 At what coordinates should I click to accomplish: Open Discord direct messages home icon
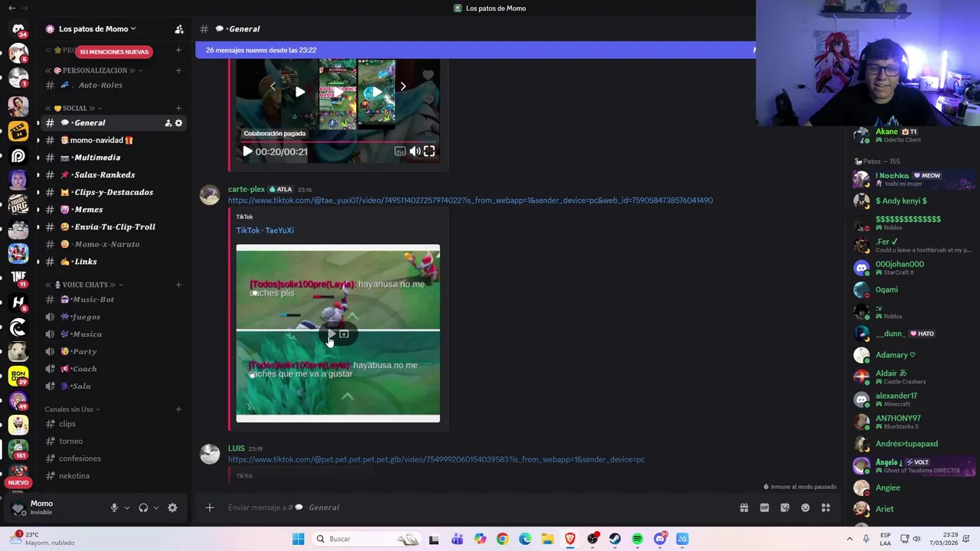[x=18, y=29]
